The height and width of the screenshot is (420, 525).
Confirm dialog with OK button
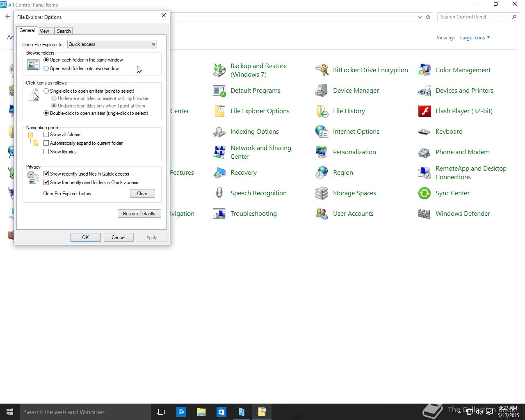85,237
